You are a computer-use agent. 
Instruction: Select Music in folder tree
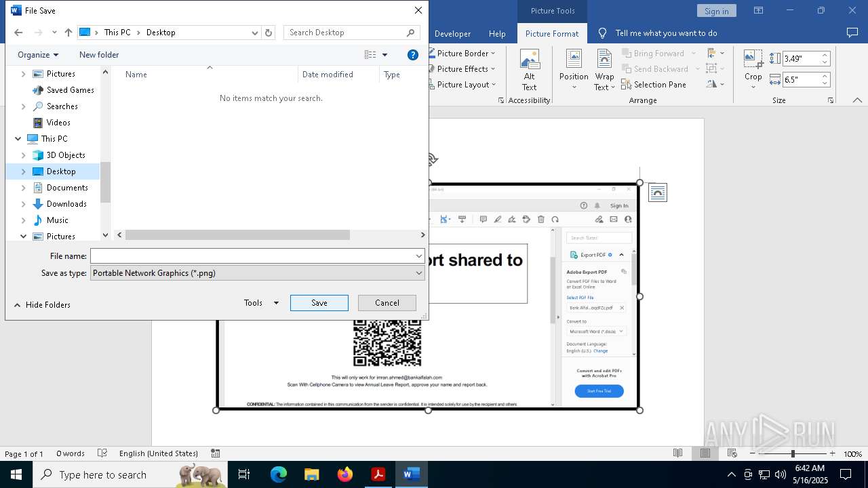tap(57, 220)
